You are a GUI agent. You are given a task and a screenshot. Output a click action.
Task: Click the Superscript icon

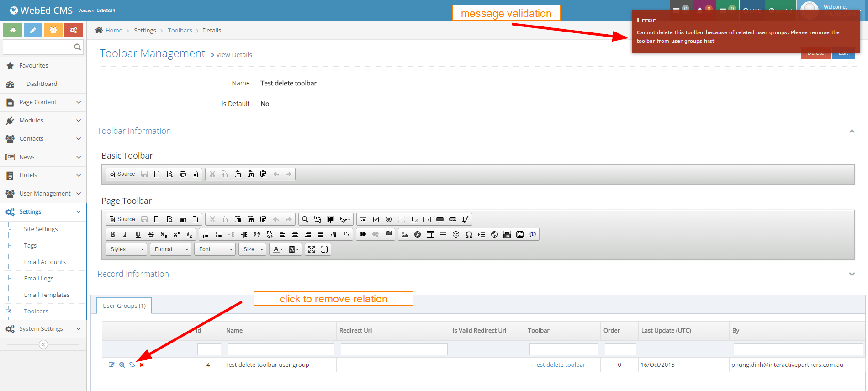(176, 234)
